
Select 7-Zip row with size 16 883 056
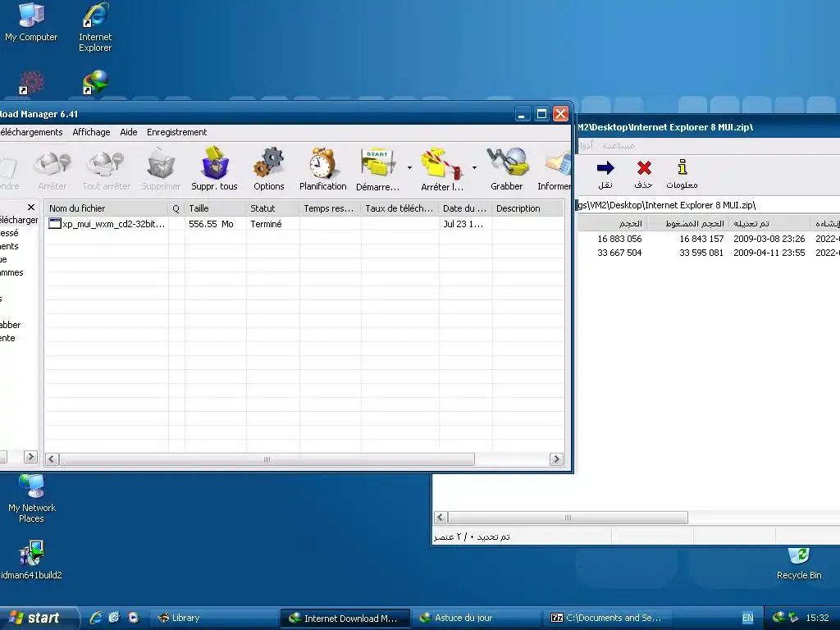(x=708, y=239)
